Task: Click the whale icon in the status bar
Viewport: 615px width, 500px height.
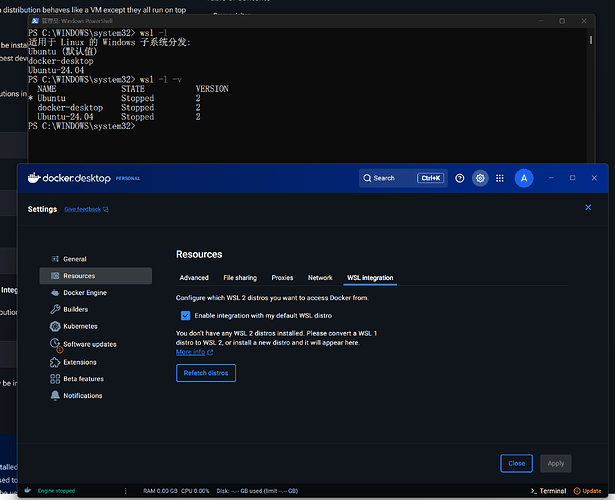Action: (27, 490)
